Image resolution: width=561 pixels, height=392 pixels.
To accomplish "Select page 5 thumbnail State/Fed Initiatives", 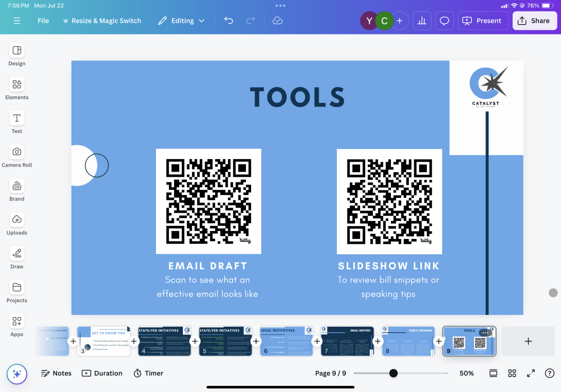I will (x=225, y=341).
